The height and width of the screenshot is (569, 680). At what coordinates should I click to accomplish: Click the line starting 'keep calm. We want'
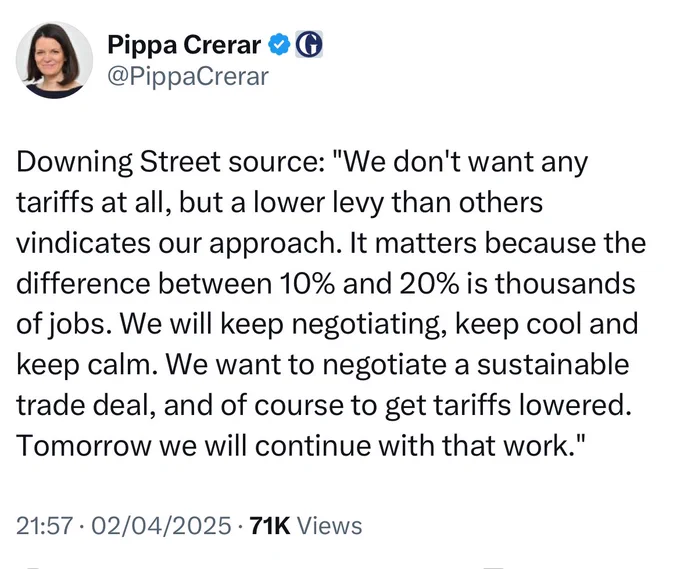pyautogui.click(x=323, y=365)
